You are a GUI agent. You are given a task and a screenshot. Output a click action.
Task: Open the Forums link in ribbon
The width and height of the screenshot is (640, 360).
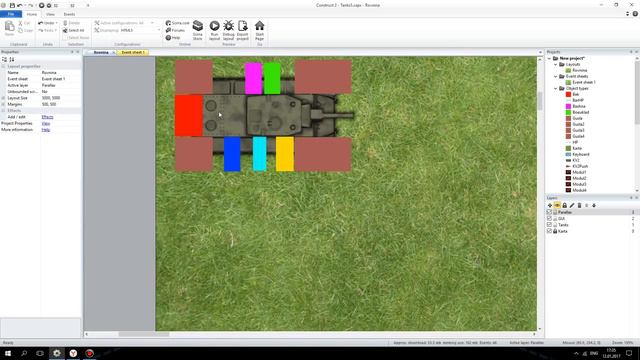pos(176,30)
